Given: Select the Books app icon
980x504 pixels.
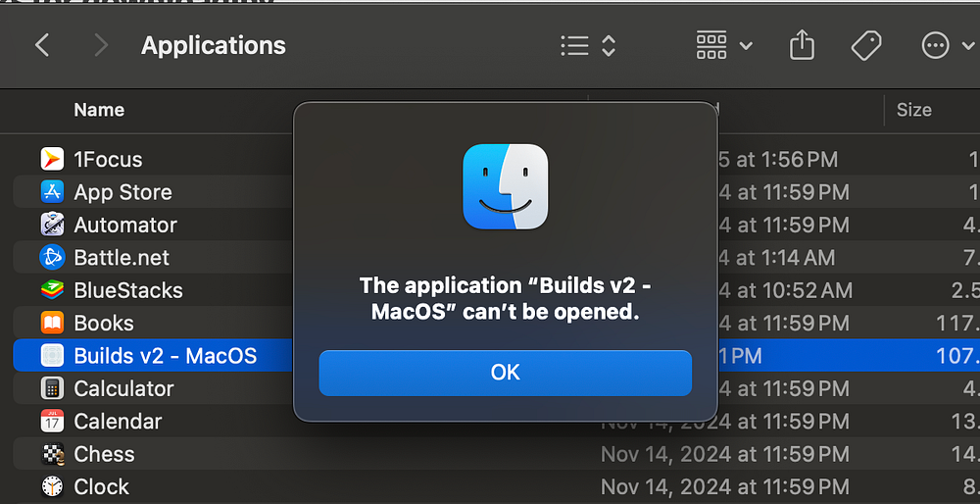Looking at the screenshot, I should click(x=52, y=323).
